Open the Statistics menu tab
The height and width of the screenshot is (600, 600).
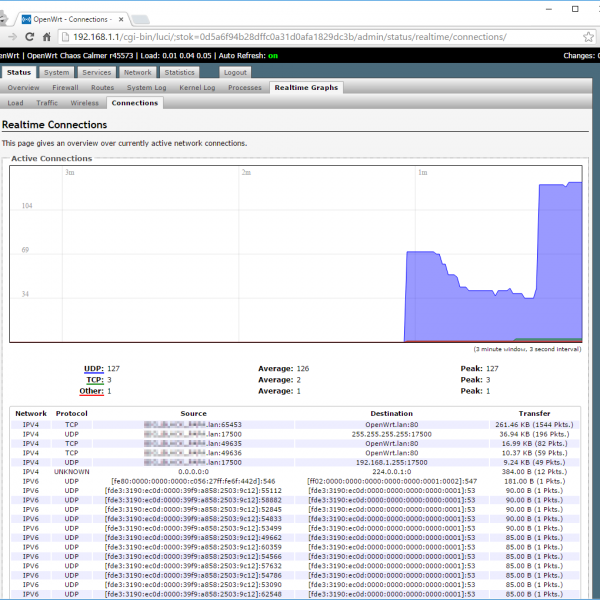click(180, 73)
